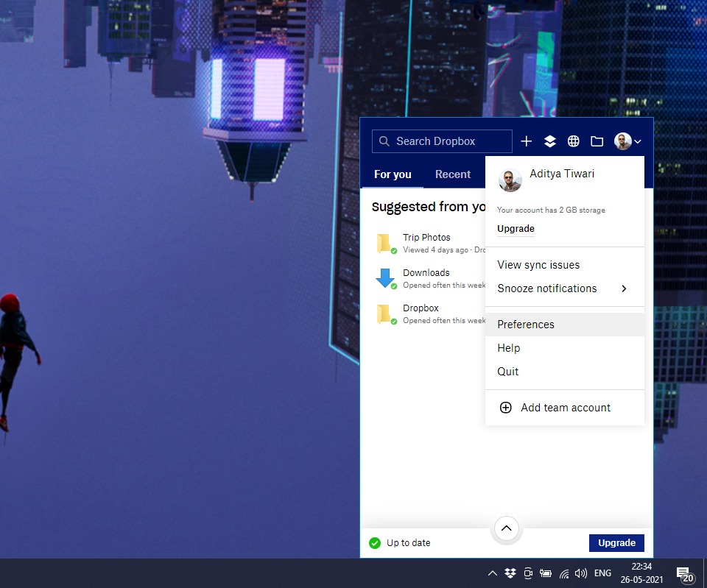The height and width of the screenshot is (588, 707).
Task: Click Suggested from your activity heading
Action: (x=429, y=207)
